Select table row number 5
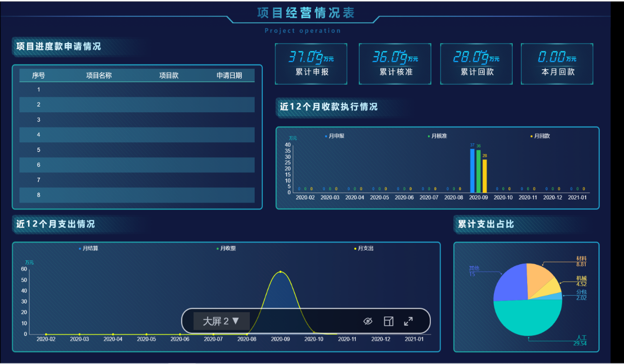The height and width of the screenshot is (364, 624). [137, 150]
